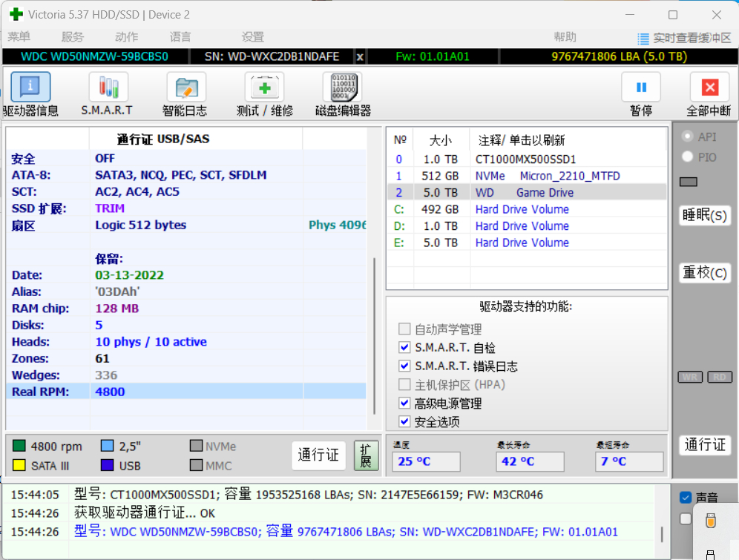This screenshot has width=739, height=560.
Task: Toggle the checkbox beside orange drive icon
Action: 686,518
